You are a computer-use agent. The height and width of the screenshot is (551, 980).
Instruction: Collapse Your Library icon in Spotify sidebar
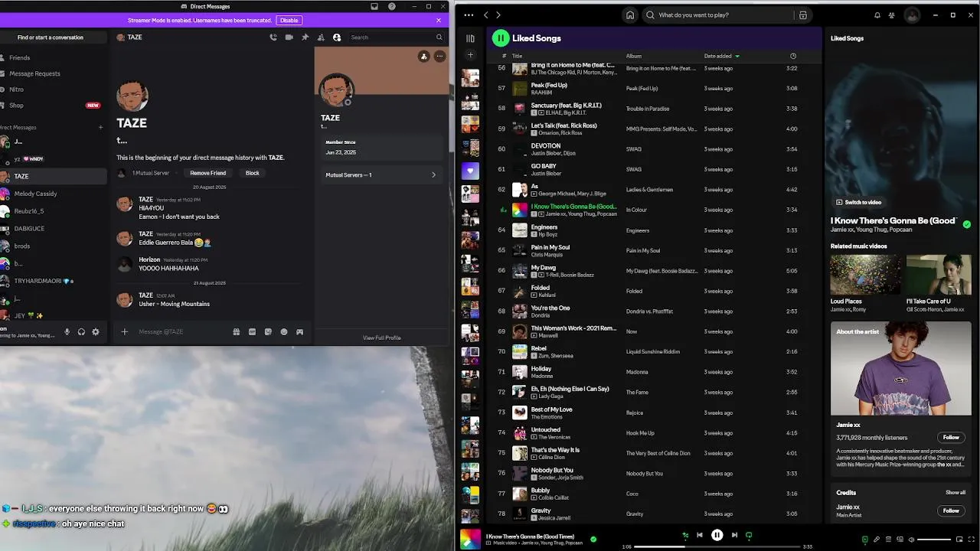470,38
